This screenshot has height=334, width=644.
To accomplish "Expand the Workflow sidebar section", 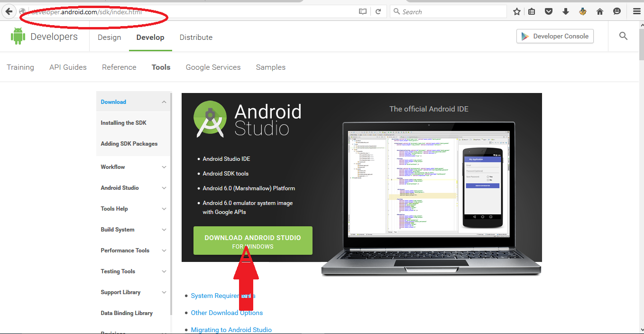I will pos(164,167).
